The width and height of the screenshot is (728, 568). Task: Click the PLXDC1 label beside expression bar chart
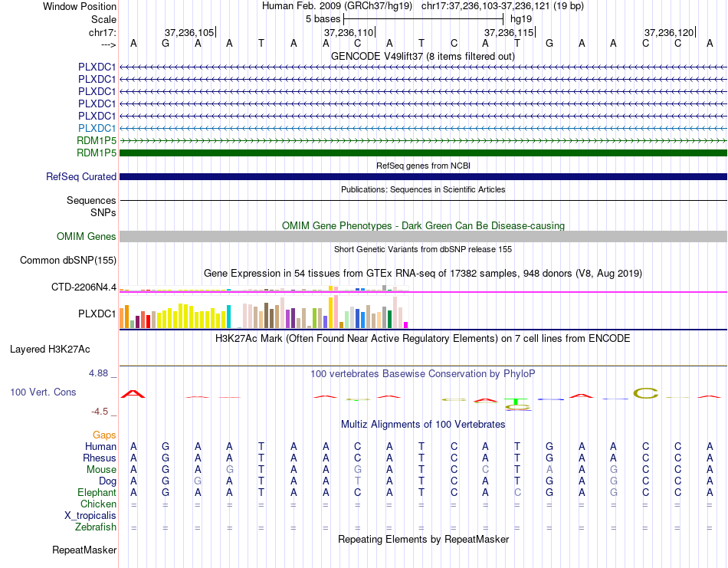click(97, 314)
